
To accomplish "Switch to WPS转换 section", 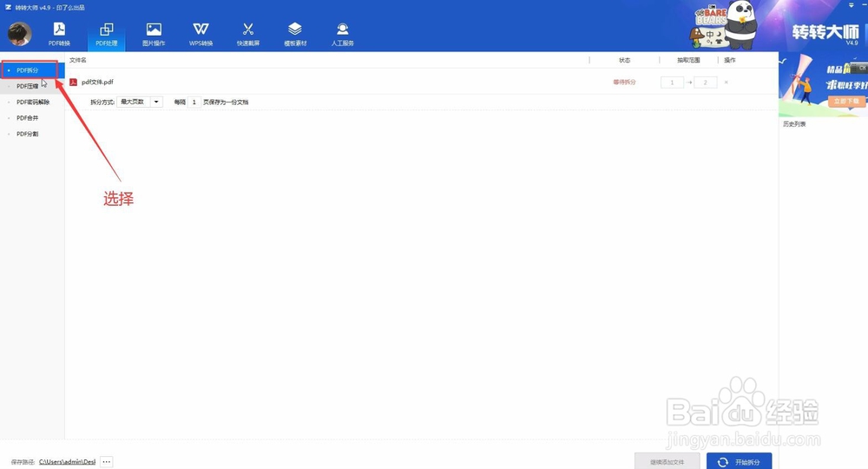I will pyautogui.click(x=201, y=34).
